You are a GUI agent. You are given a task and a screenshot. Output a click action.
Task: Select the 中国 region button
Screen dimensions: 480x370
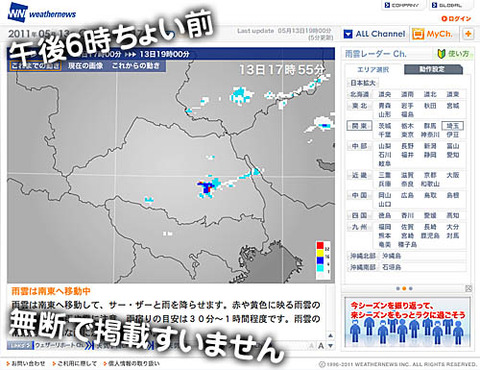point(359,195)
